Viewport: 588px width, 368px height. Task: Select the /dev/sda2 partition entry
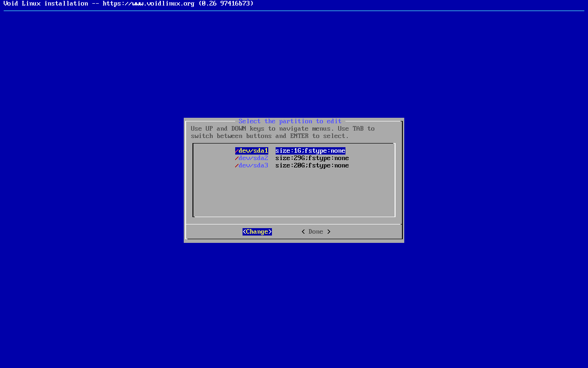(x=252, y=158)
